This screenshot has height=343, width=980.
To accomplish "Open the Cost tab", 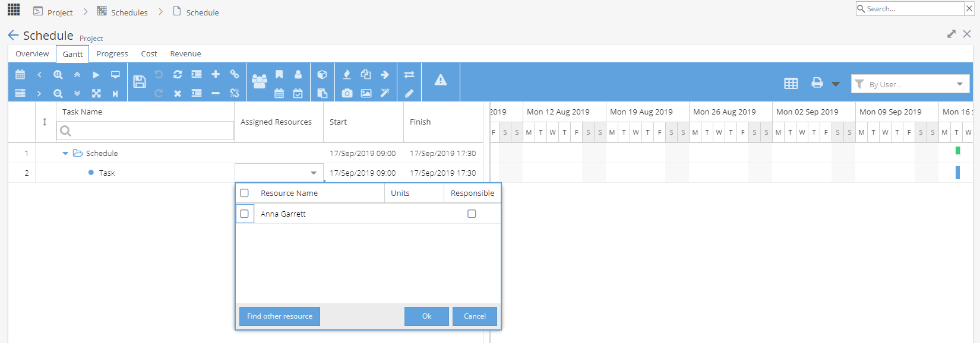I will coord(149,53).
